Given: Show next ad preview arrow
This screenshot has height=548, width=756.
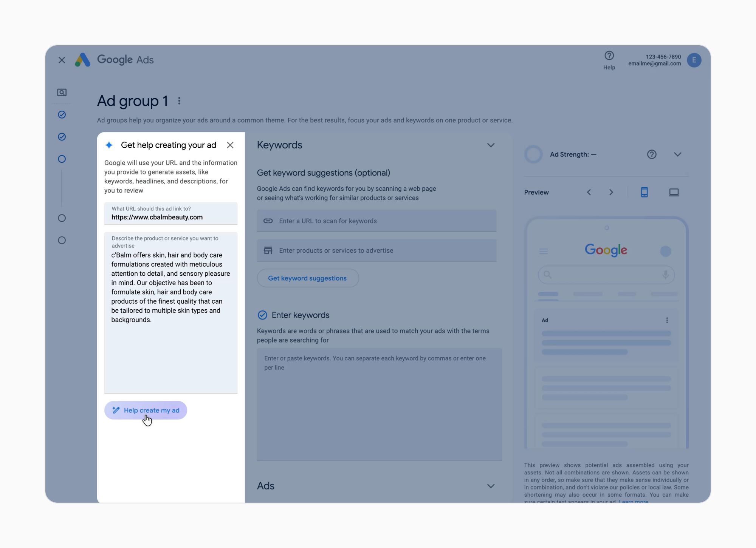Looking at the screenshot, I should [x=611, y=192].
